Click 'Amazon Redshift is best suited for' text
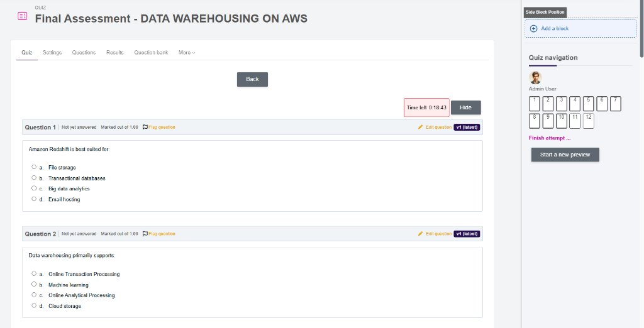 coord(69,149)
